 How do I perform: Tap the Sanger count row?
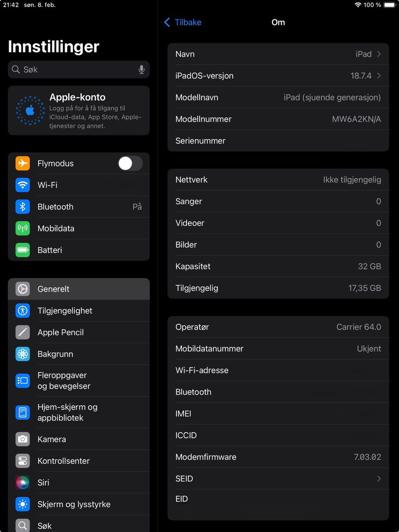[x=278, y=201]
